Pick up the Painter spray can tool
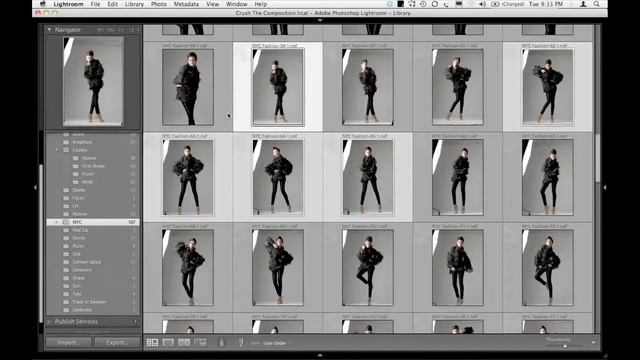The width and height of the screenshot is (640, 360). tap(222, 342)
